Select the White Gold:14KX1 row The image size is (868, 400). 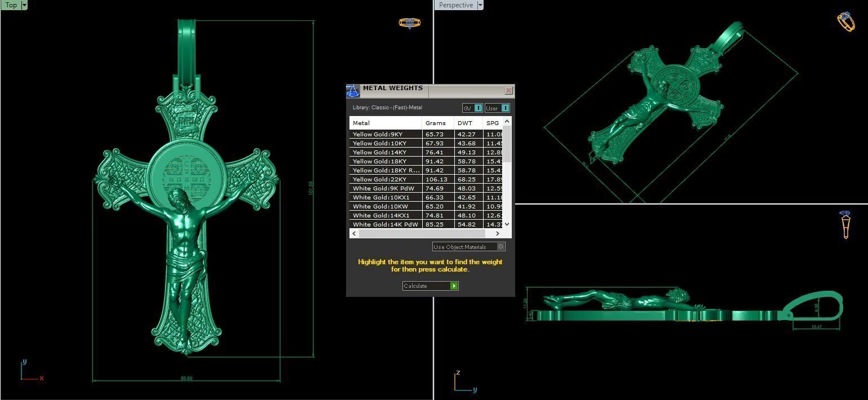(x=426, y=215)
